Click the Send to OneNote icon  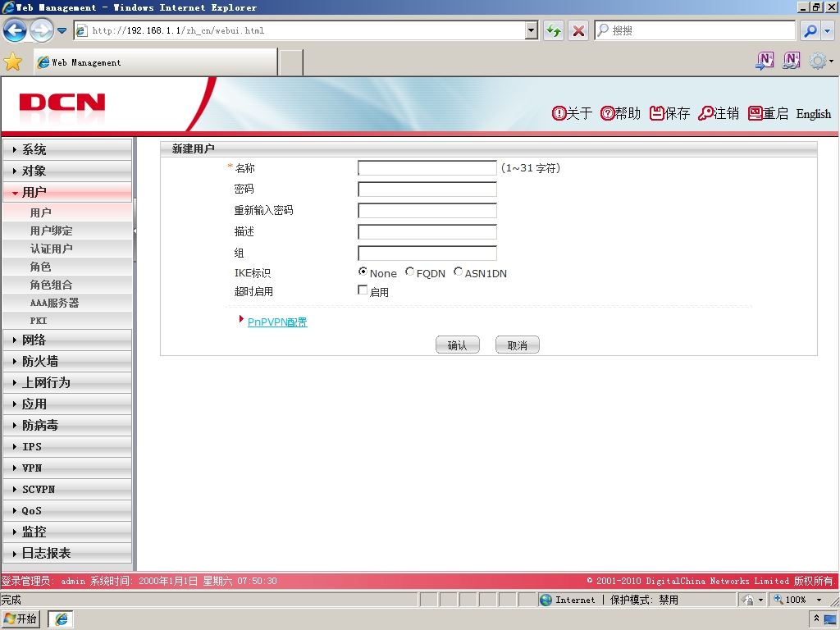pos(765,61)
